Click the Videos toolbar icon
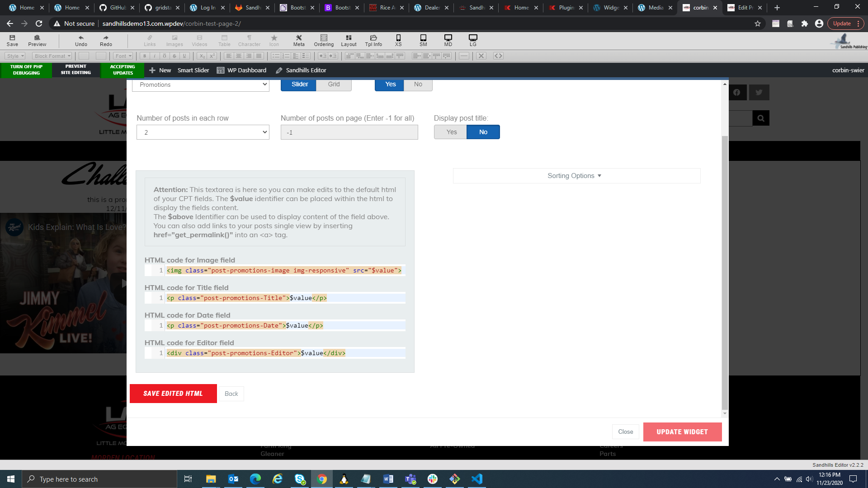Image resolution: width=868 pixels, height=488 pixels. (x=199, y=40)
